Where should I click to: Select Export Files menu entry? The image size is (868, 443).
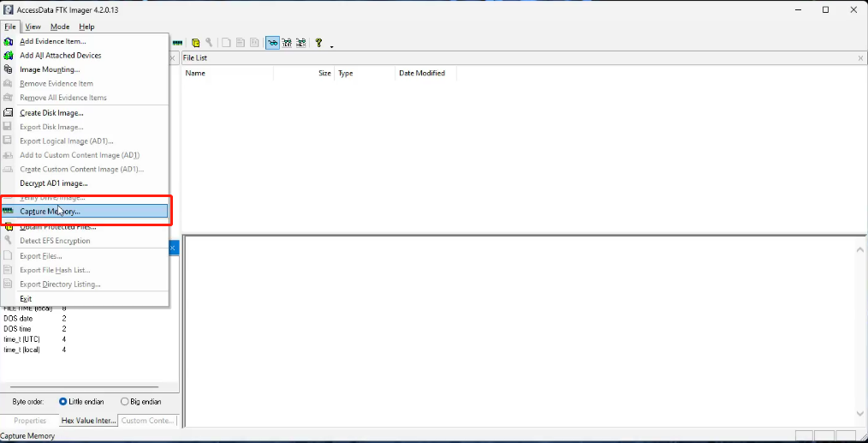pos(85,256)
